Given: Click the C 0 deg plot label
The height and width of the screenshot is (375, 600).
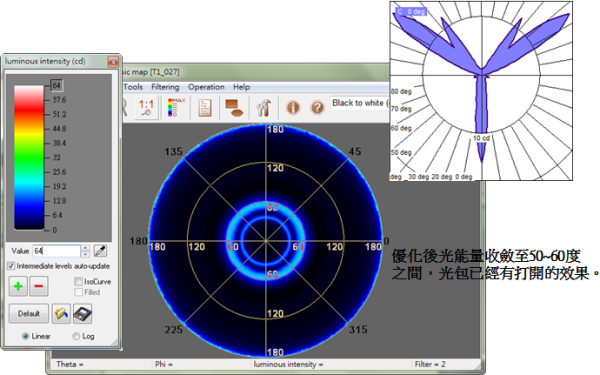Looking at the screenshot, I should pos(411,11).
